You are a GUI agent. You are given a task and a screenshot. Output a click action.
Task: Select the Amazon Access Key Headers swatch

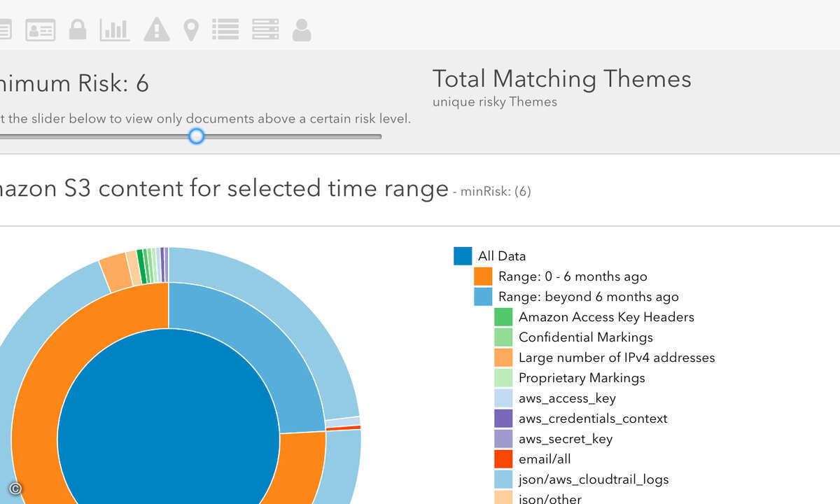(503, 317)
